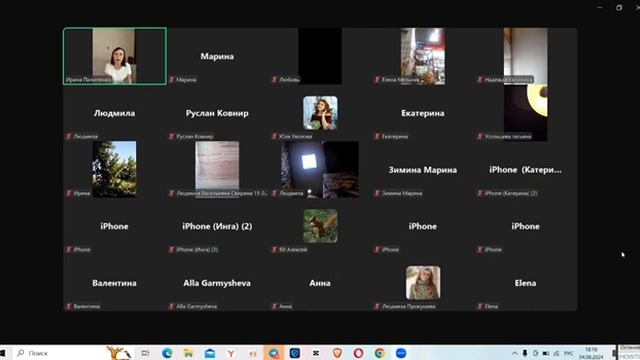Click the highlighted active taskbar app icon

273,353
